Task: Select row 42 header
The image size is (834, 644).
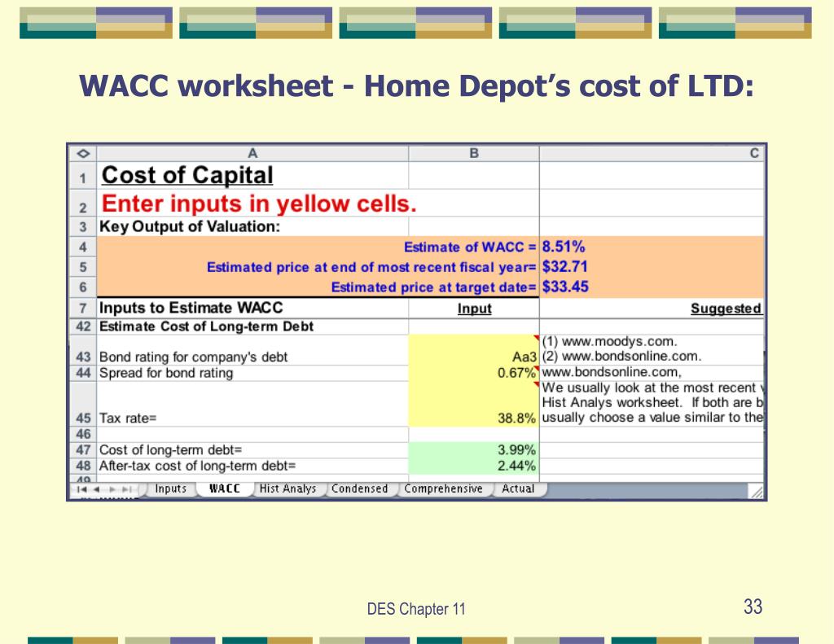Action: (x=83, y=326)
